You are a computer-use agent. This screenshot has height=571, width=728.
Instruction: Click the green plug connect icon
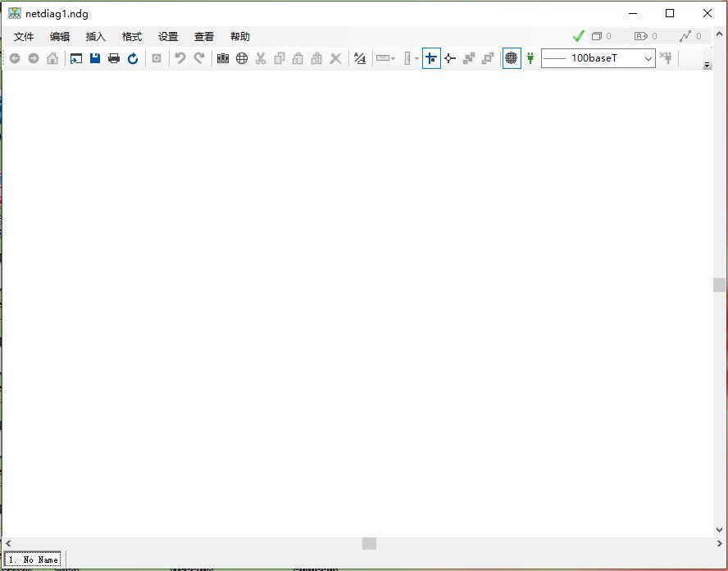(x=530, y=58)
